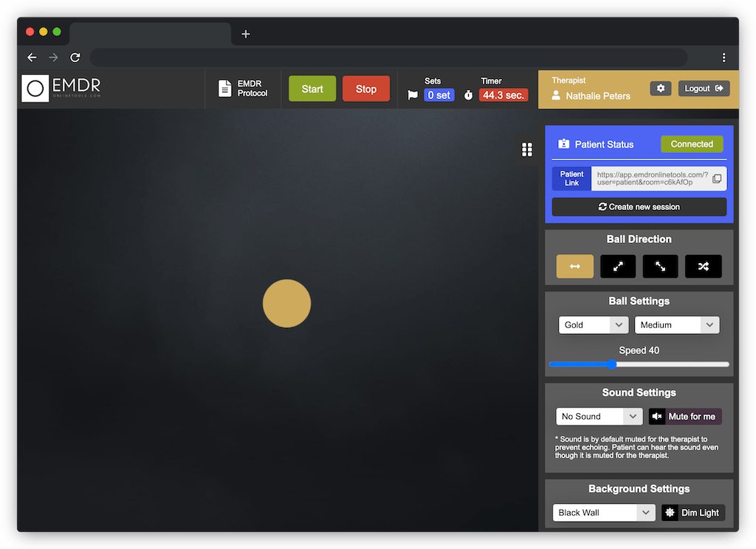
Task: Select the diagonal downward ball direction
Action: (660, 266)
